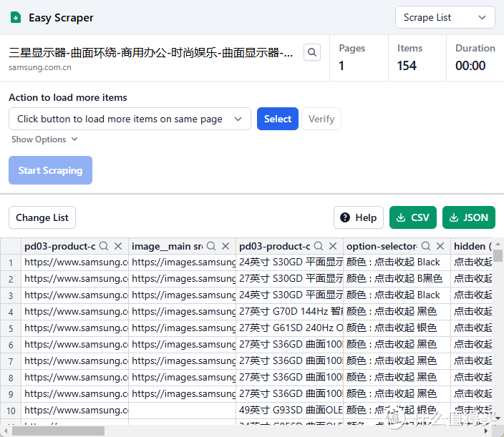The height and width of the screenshot is (437, 504).
Task: Click row 5 color cell 银色
Action: click(397, 328)
